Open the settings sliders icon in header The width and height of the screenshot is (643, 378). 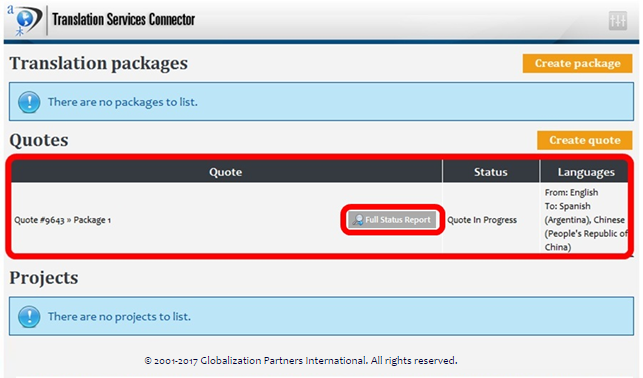(x=617, y=20)
